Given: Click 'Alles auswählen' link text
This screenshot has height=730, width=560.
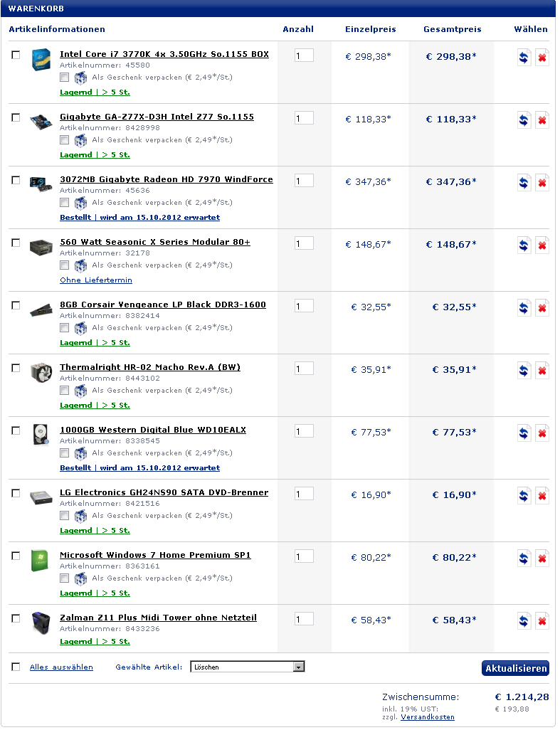Looking at the screenshot, I should tap(61, 667).
